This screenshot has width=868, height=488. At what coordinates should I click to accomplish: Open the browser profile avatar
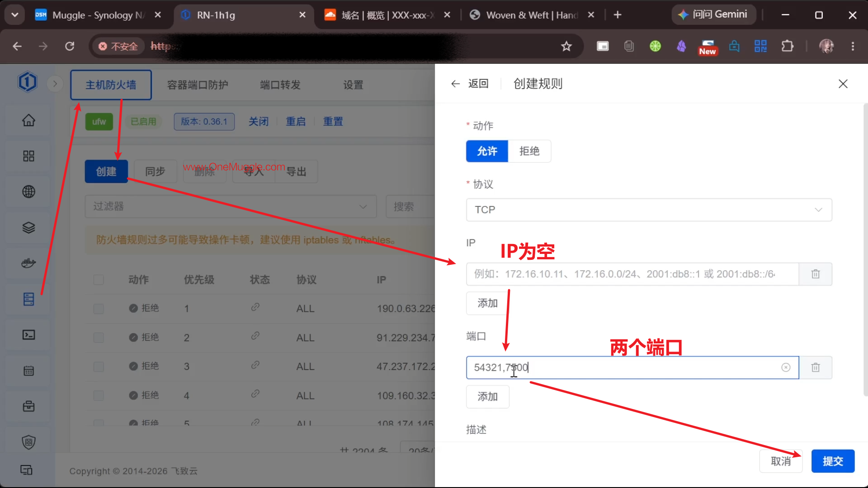pyautogui.click(x=826, y=46)
